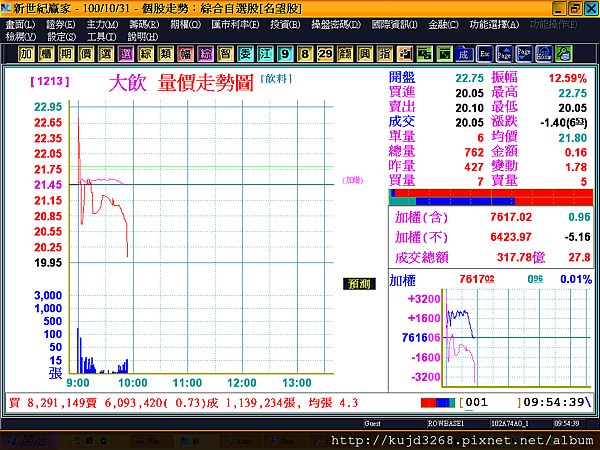Click the 開盤 value 22.75
The width and height of the screenshot is (600, 450).
pos(470,78)
